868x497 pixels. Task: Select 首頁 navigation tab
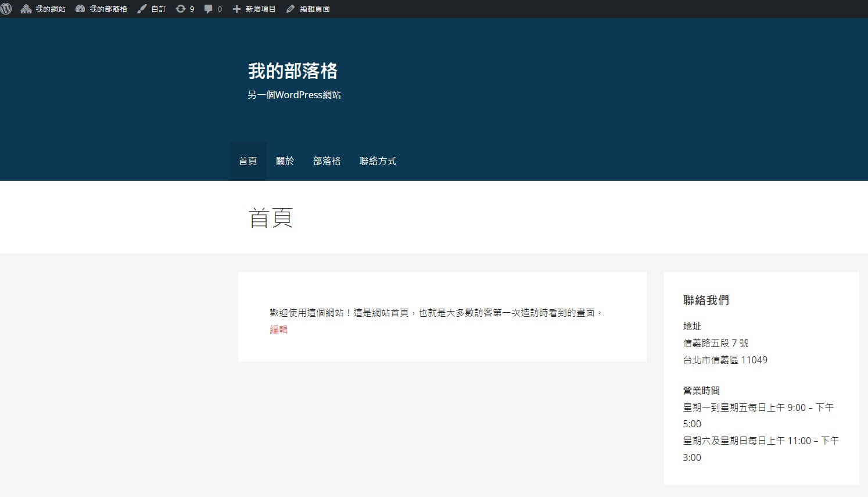[x=248, y=161]
